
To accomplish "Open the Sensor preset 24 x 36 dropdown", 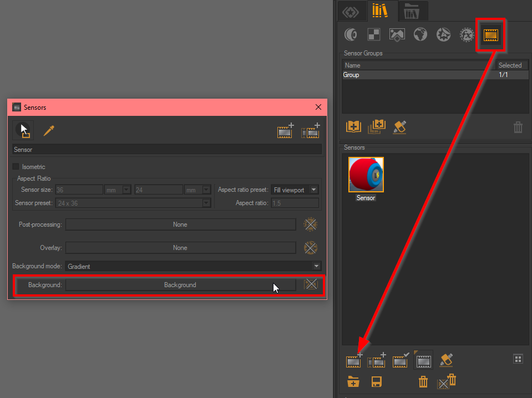I will [x=133, y=203].
